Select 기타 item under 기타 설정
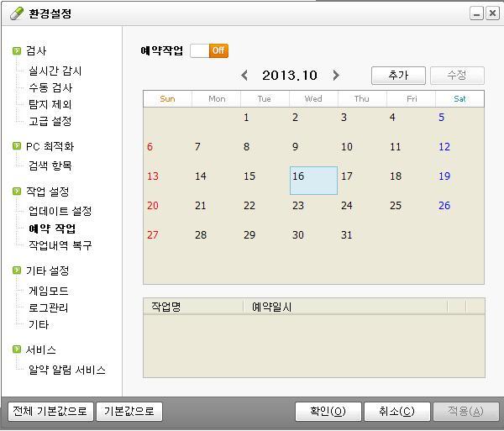The width and height of the screenshot is (504, 431). pos(39,324)
